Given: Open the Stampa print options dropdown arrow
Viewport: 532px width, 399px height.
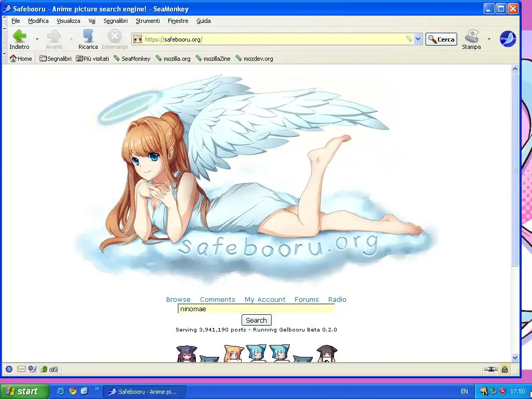Looking at the screenshot, I should click(x=489, y=39).
